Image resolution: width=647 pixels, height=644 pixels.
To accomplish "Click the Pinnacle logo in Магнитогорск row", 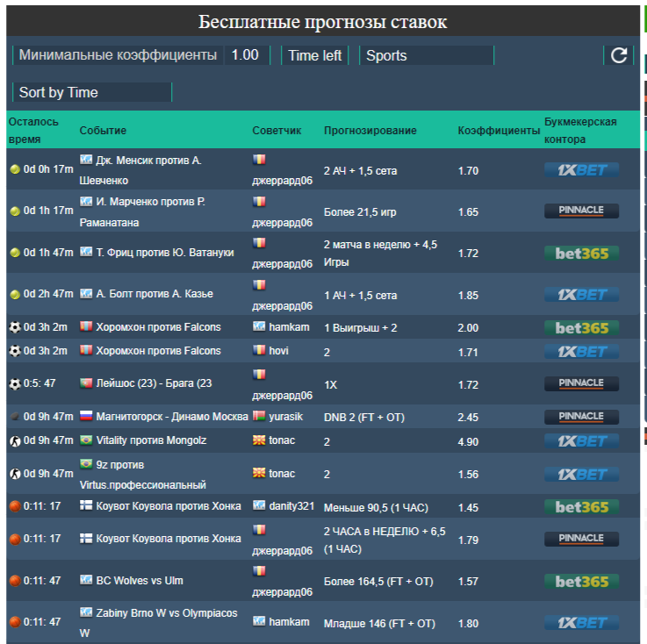I will point(581,417).
